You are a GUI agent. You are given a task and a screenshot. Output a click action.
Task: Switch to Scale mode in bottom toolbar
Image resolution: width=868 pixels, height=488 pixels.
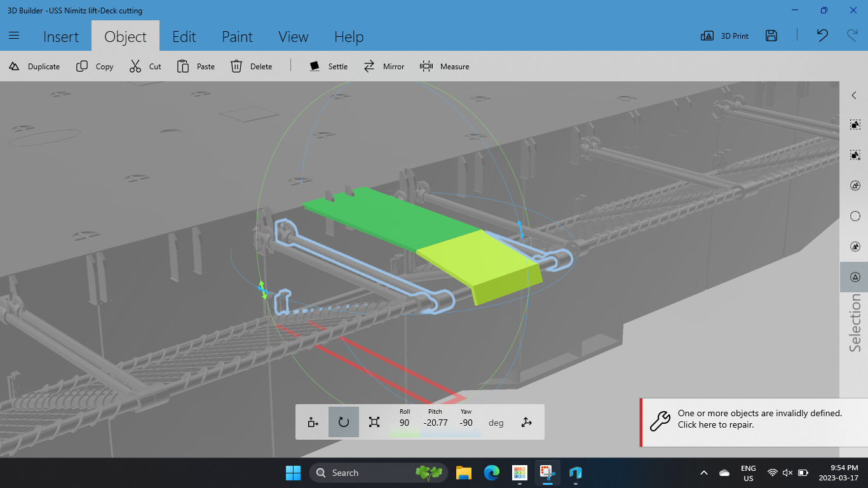pos(374,422)
